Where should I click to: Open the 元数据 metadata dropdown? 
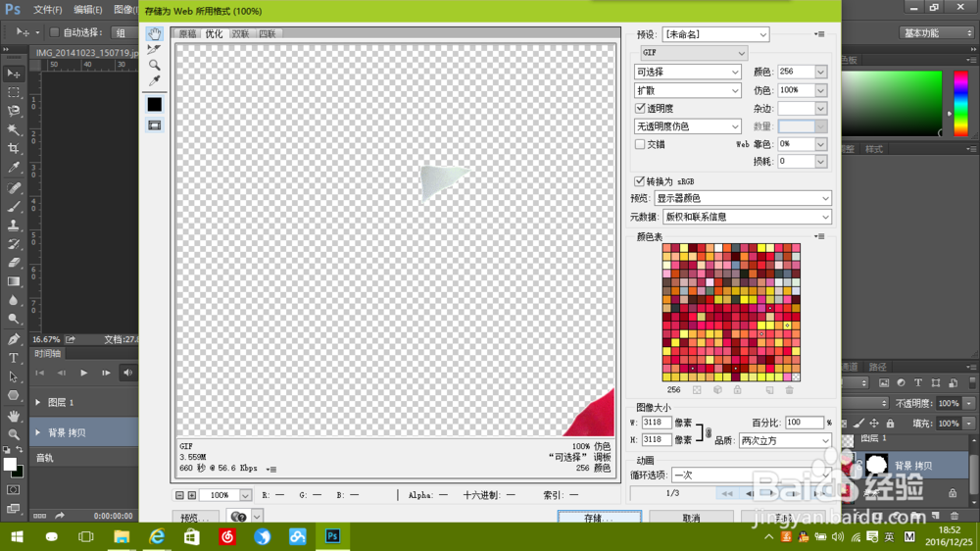(747, 217)
